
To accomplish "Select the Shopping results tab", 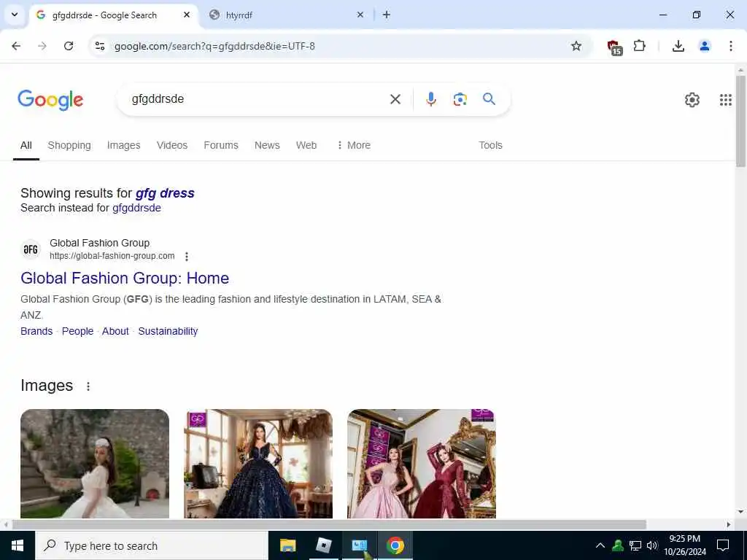I will pyautogui.click(x=69, y=145).
